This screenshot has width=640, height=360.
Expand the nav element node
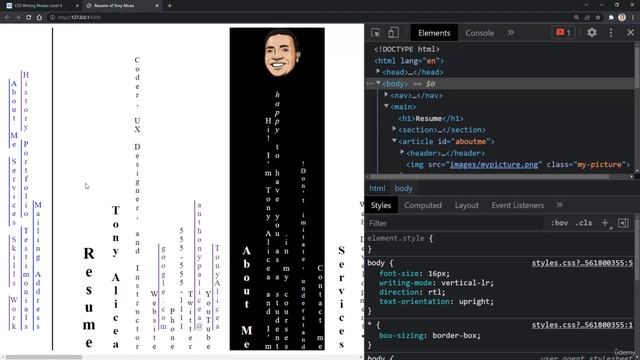[x=386, y=95]
